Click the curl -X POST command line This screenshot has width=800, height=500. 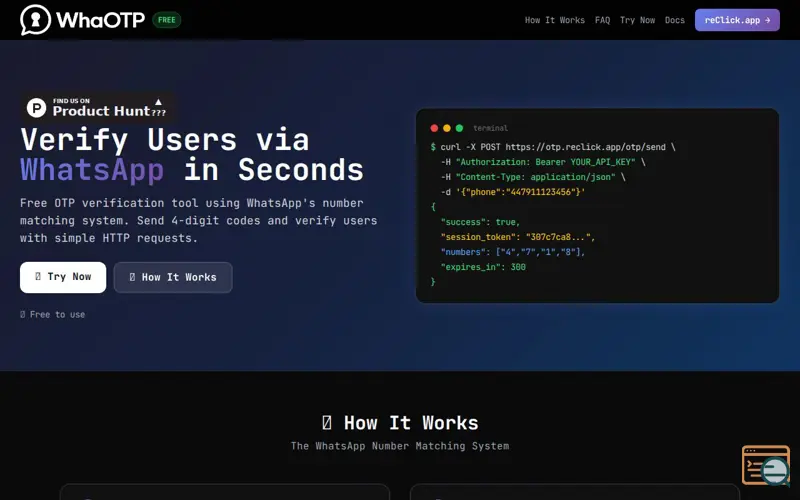pyautogui.click(x=553, y=147)
